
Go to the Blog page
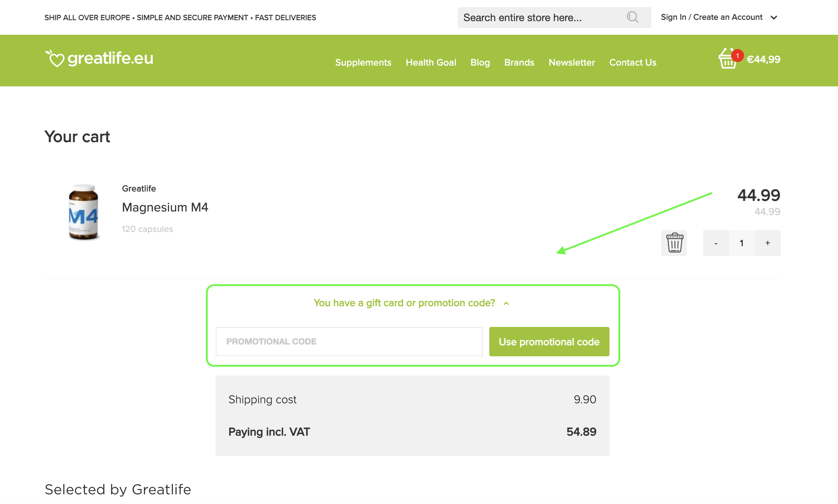coord(480,62)
